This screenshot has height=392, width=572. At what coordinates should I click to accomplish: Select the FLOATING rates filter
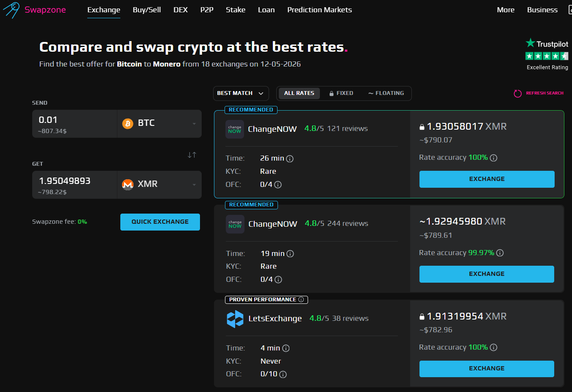coord(386,93)
